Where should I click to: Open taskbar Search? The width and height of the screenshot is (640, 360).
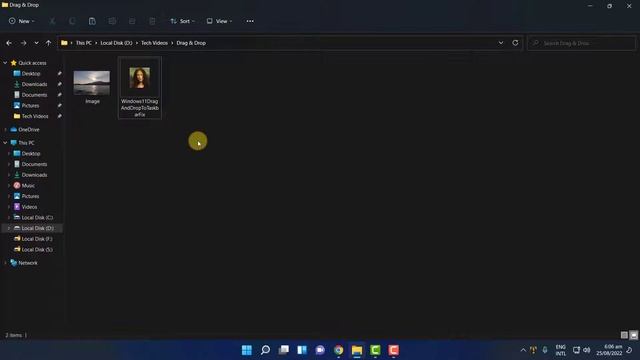(x=265, y=350)
